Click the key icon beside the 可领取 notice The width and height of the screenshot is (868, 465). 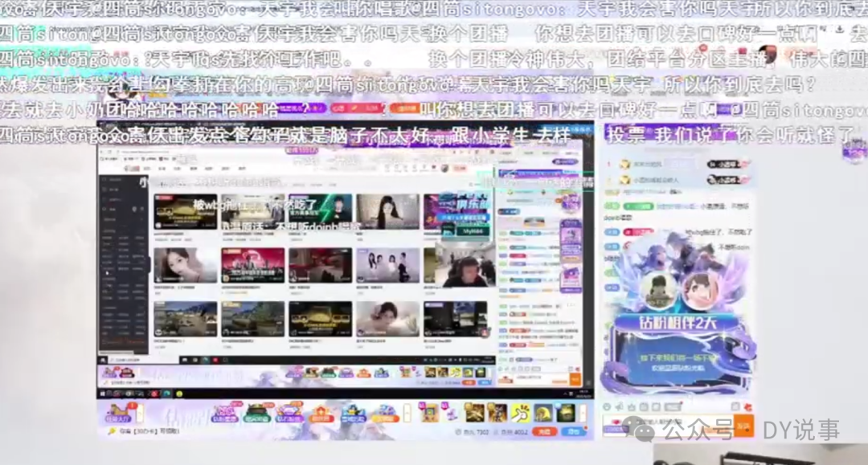pos(113,431)
